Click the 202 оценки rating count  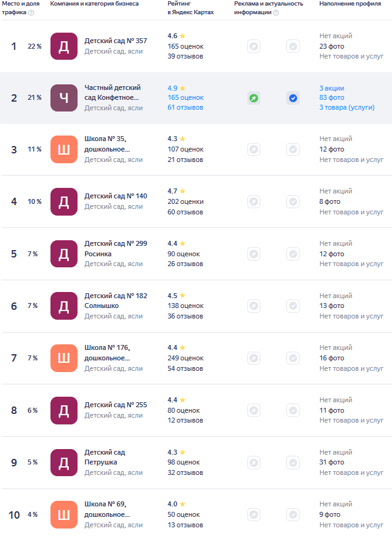[185, 202]
